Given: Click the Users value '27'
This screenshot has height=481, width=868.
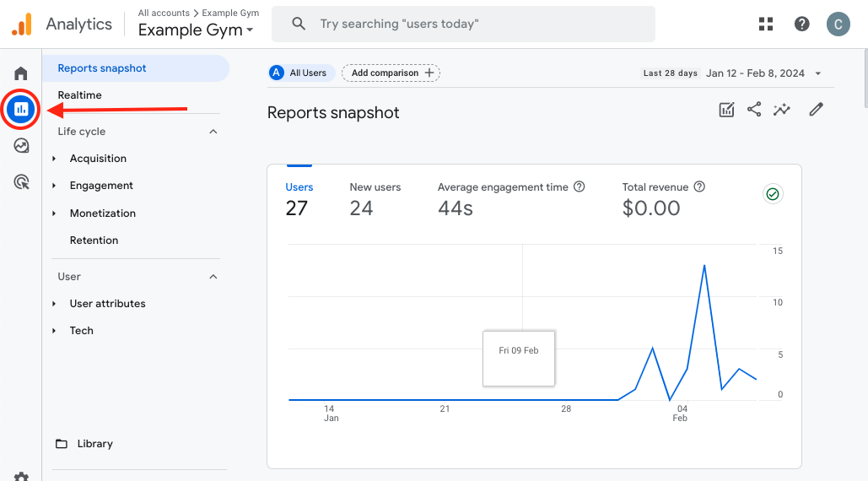Looking at the screenshot, I should tap(297, 208).
